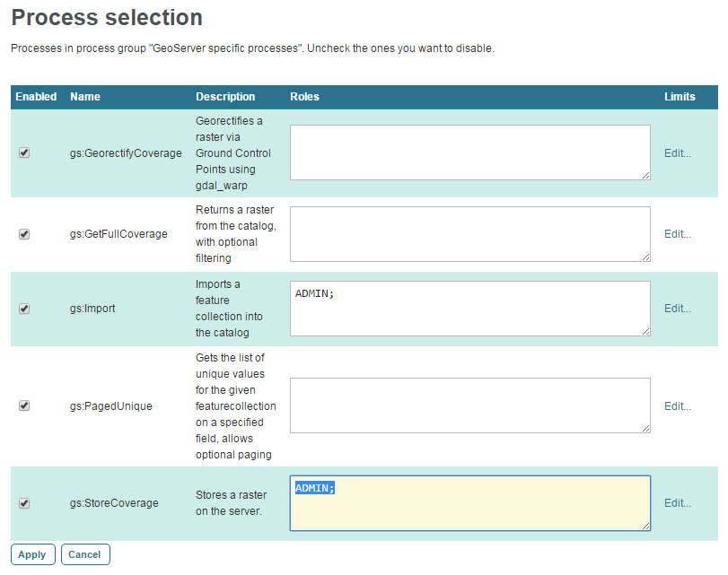Toggle the gs:Import enabled checkbox
The width and height of the screenshot is (728, 575).
24,308
